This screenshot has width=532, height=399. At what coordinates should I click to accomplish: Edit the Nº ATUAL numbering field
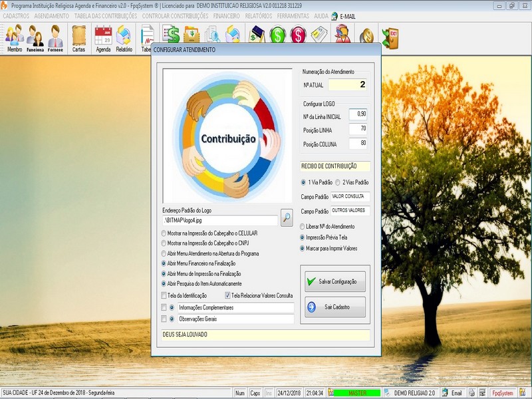click(x=347, y=84)
